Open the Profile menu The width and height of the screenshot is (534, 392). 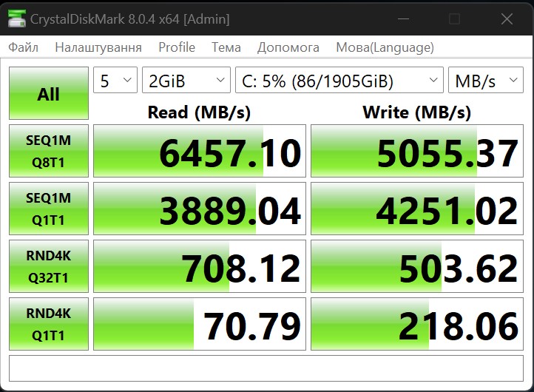(x=177, y=47)
